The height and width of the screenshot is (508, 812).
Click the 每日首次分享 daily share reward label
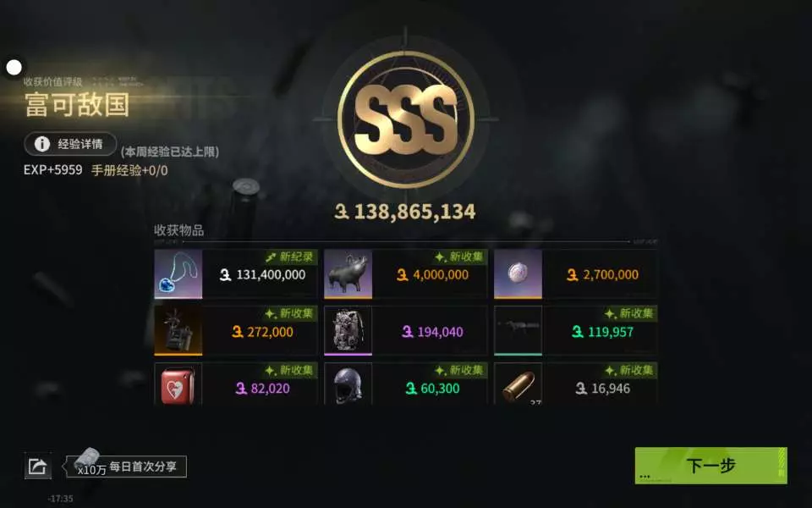(x=143, y=467)
